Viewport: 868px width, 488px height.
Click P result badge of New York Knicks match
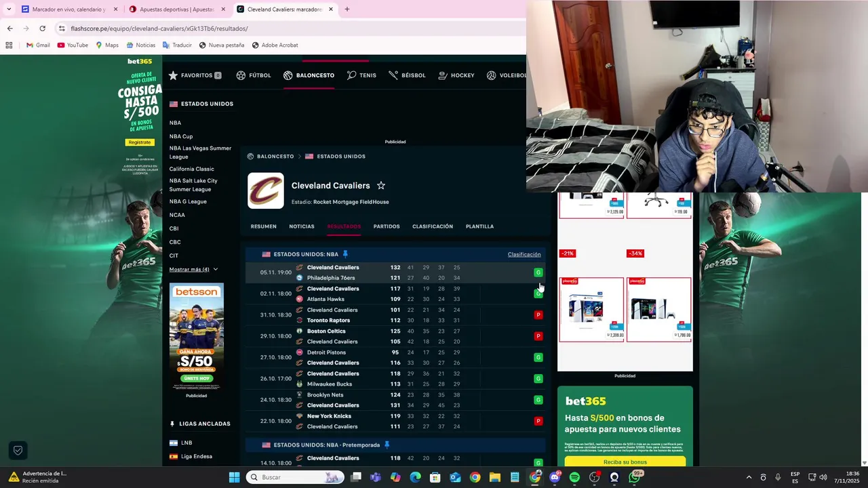tap(538, 421)
